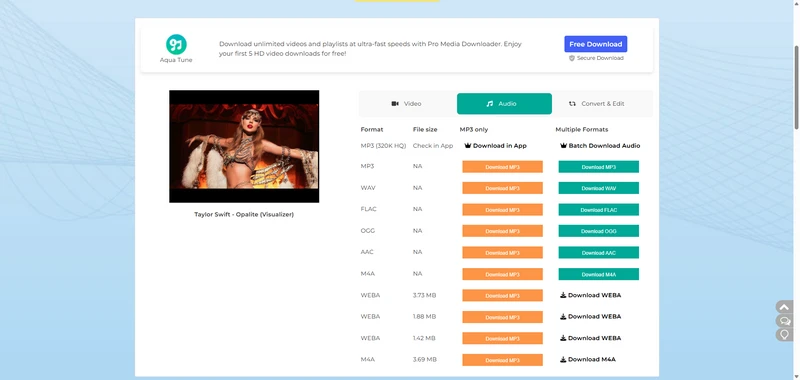Click the blue Free Download button

pos(595,44)
